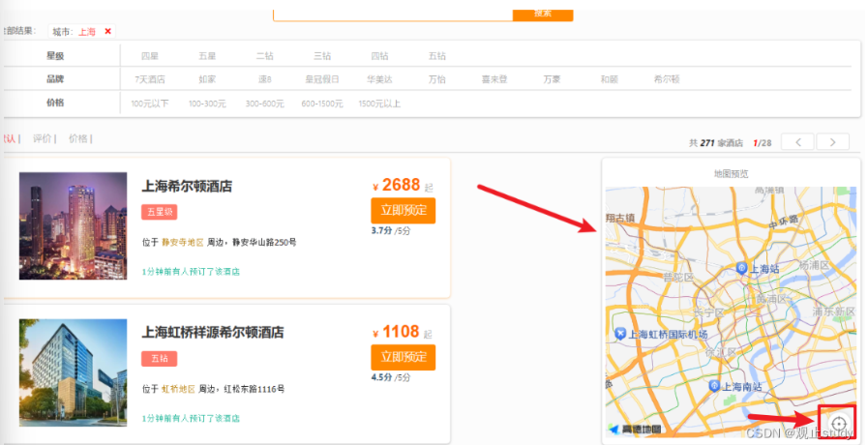Choose brand 皇冠假日

tap(322, 79)
